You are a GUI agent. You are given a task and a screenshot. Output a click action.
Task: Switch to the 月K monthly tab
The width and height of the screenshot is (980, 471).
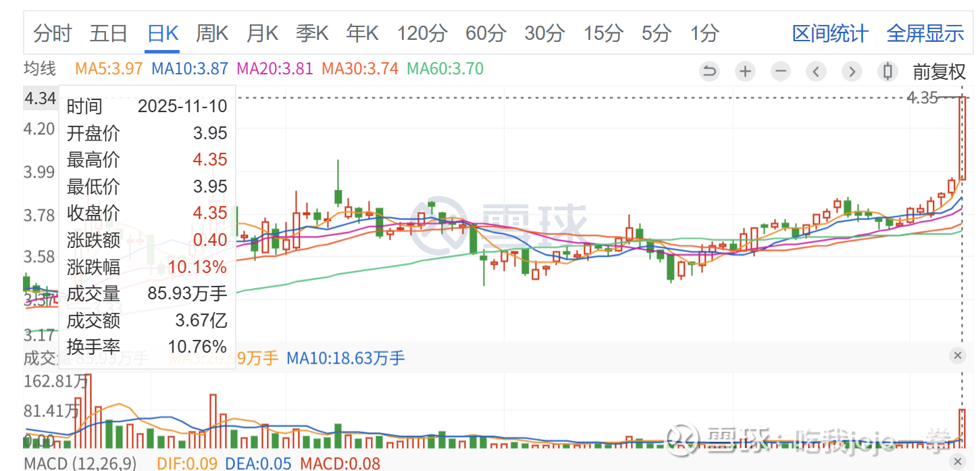(x=263, y=33)
